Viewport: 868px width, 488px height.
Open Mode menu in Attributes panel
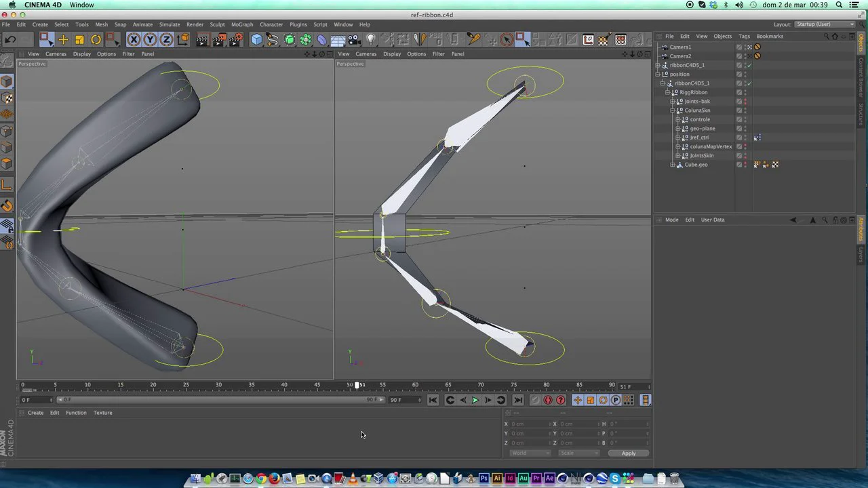pos(671,220)
